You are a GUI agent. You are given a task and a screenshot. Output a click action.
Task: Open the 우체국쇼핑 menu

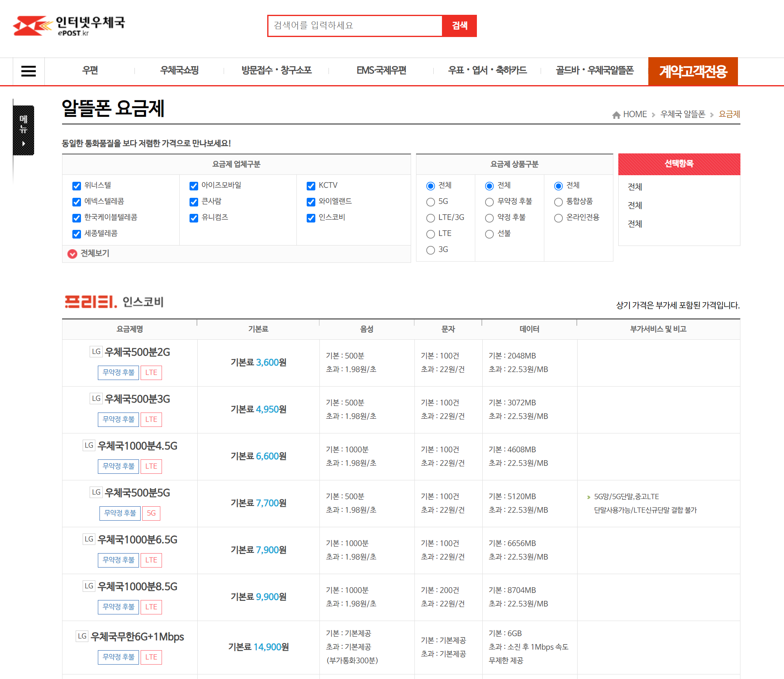coord(179,70)
